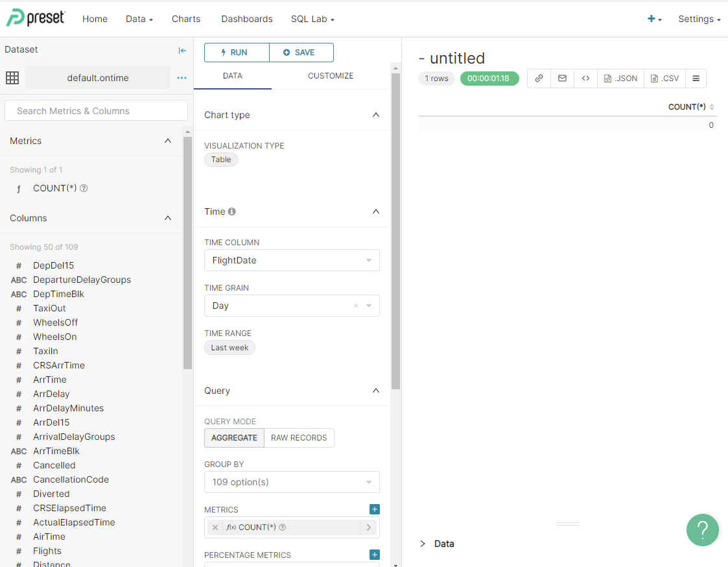Open the embed code icon
Viewport: 728px width, 567px height.
(585, 78)
